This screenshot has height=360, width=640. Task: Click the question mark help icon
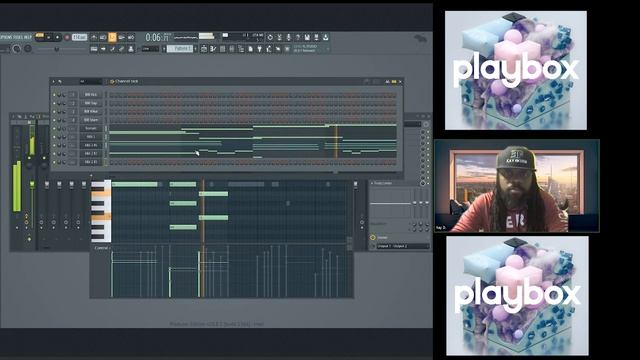298,37
